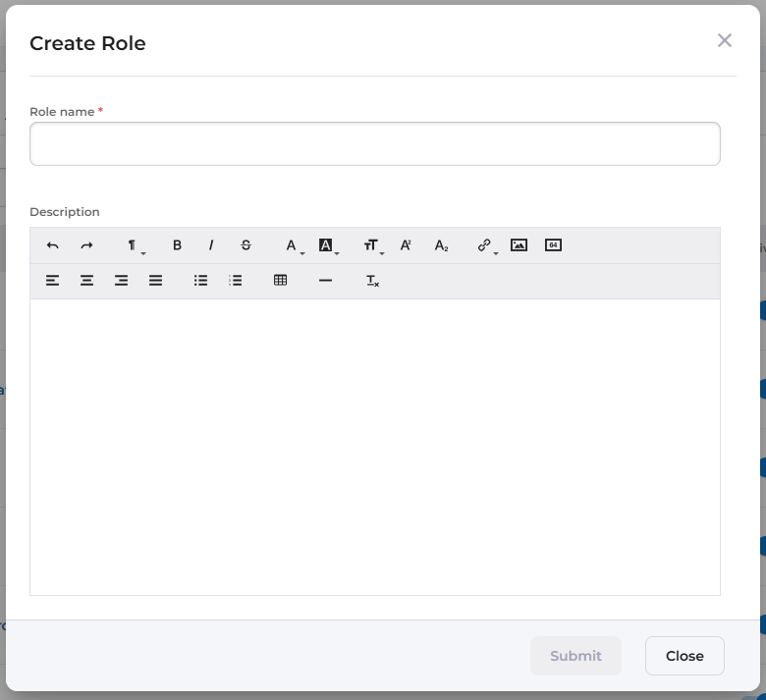Open the text background color picker

click(328, 245)
